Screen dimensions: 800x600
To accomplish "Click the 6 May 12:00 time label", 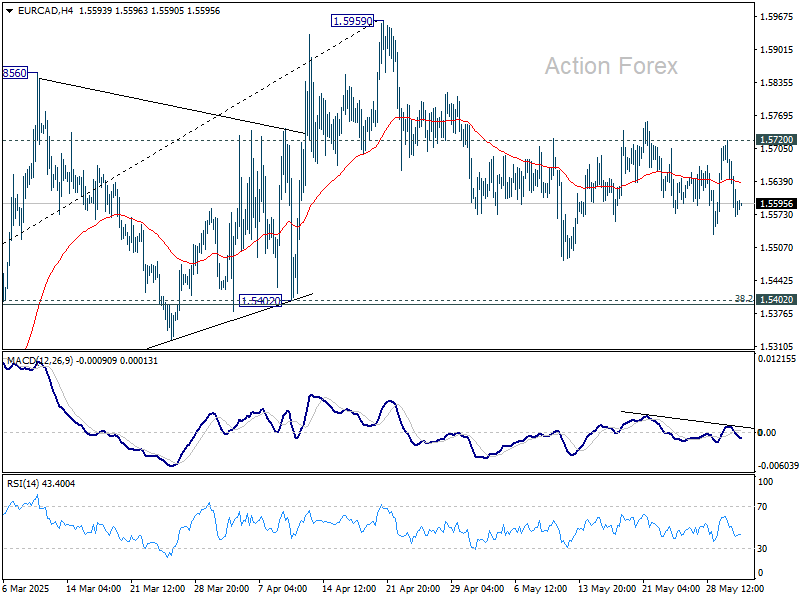I will (x=540, y=589).
